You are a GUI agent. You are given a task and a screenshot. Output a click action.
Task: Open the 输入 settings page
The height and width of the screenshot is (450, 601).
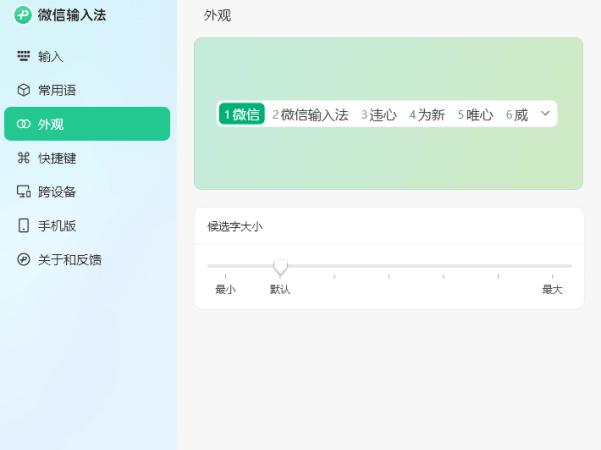tap(87, 56)
